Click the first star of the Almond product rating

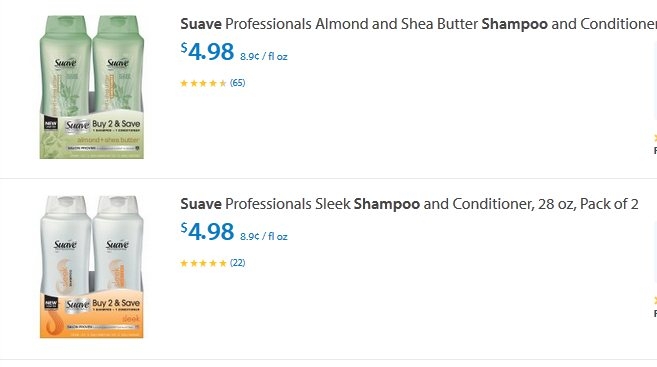click(x=184, y=83)
